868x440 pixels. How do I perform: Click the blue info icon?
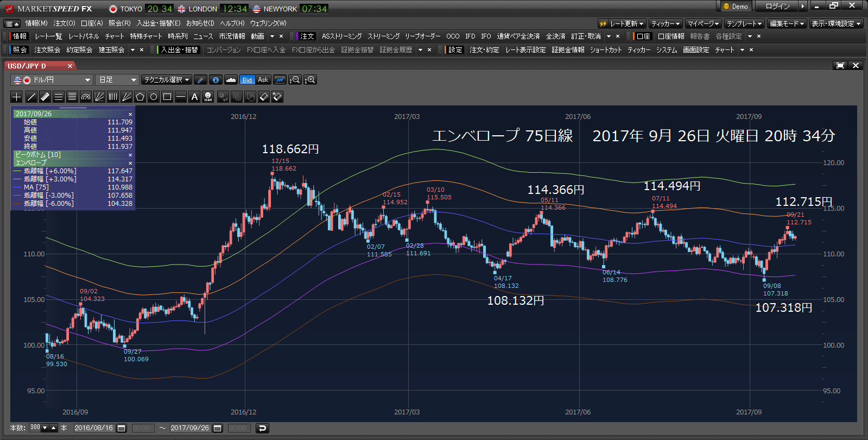tap(216, 80)
